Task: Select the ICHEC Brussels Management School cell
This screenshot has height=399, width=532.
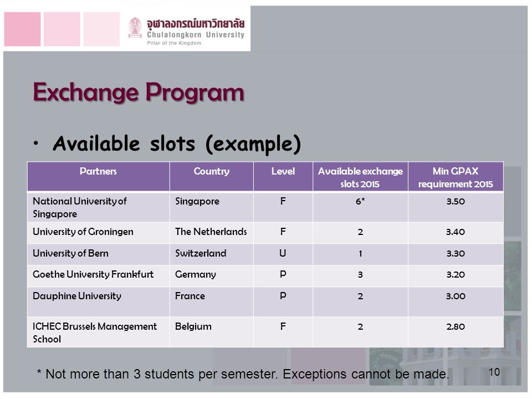Action: coord(99,332)
